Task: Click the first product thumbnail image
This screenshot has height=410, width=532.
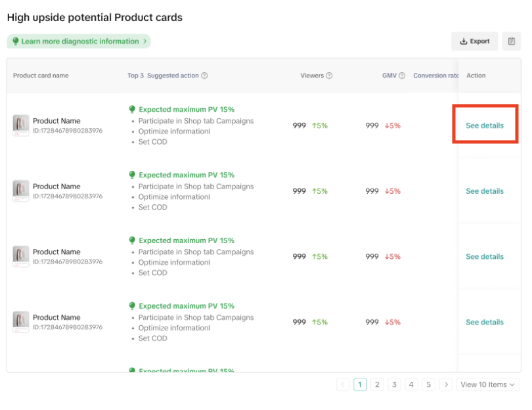Action: pos(21,125)
